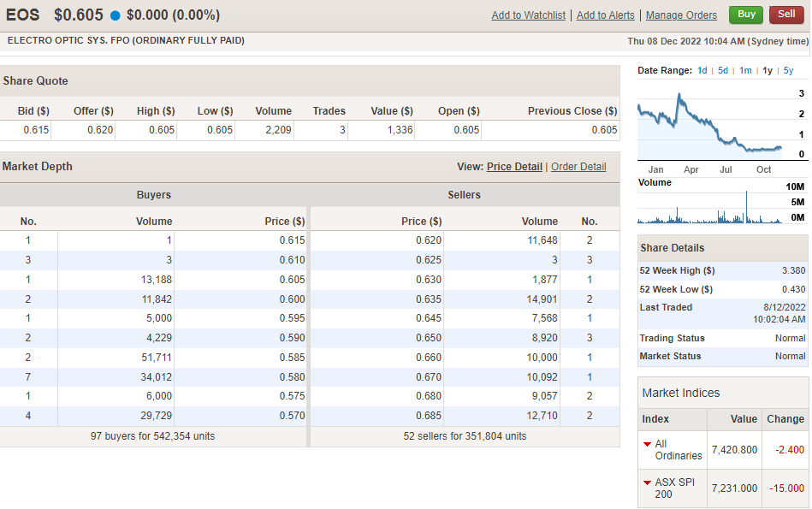Click the blue price status dot
Screen dimensions: 812x509
[x=115, y=15]
